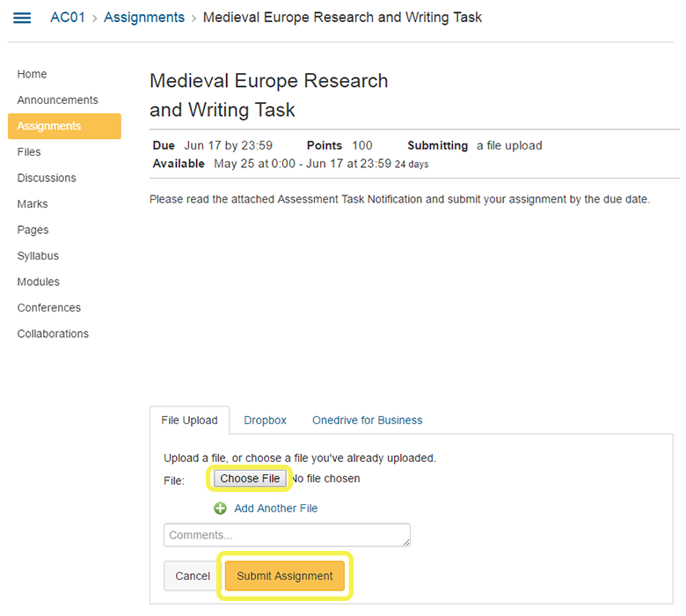The image size is (686, 616).
Task: Click the AC01 breadcrumb link
Action: point(68,18)
